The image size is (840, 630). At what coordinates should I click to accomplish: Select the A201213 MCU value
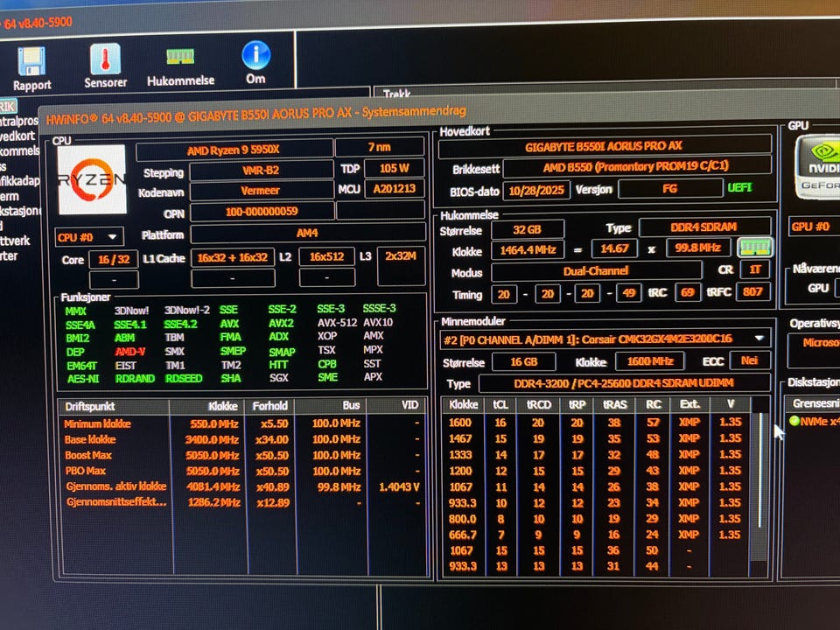coord(395,188)
